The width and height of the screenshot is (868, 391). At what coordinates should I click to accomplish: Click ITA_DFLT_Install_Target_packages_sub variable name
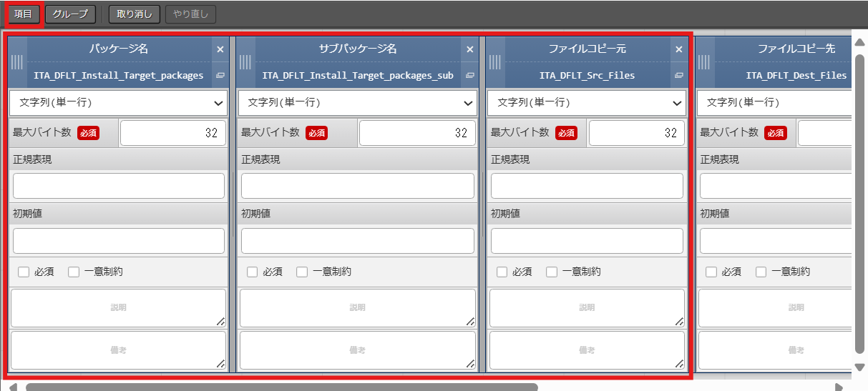point(358,75)
